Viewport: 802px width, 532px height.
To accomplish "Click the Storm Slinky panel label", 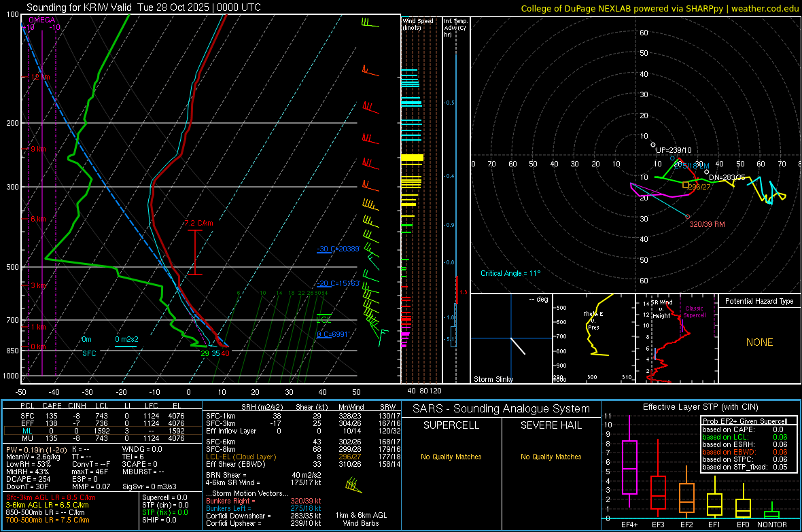I will point(493,379).
